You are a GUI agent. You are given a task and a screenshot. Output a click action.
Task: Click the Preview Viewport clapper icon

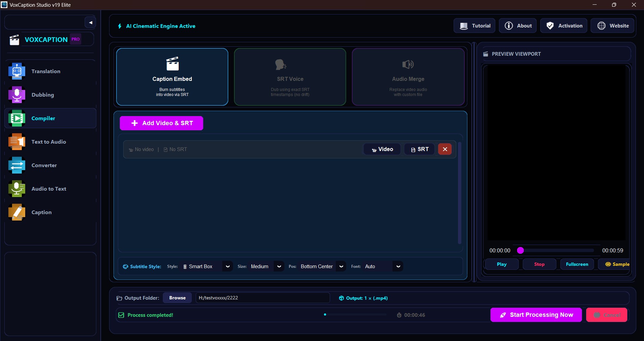(x=486, y=54)
